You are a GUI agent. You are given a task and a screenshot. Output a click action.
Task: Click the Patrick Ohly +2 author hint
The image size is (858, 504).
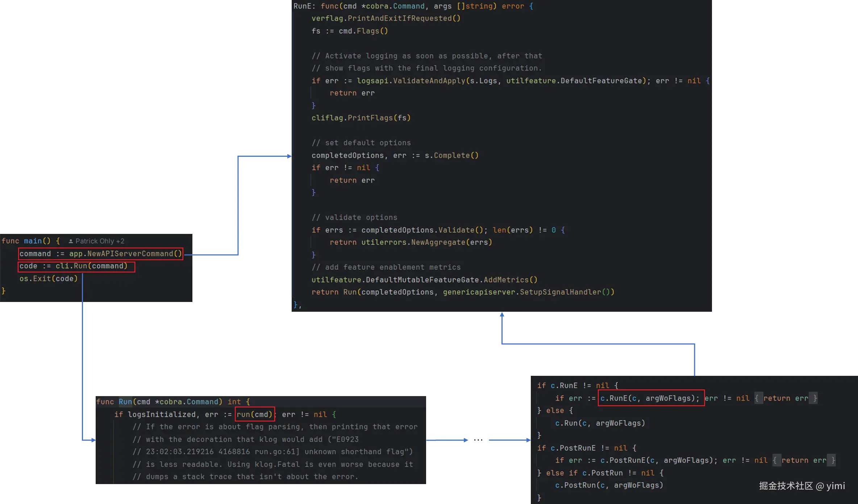pos(100,241)
